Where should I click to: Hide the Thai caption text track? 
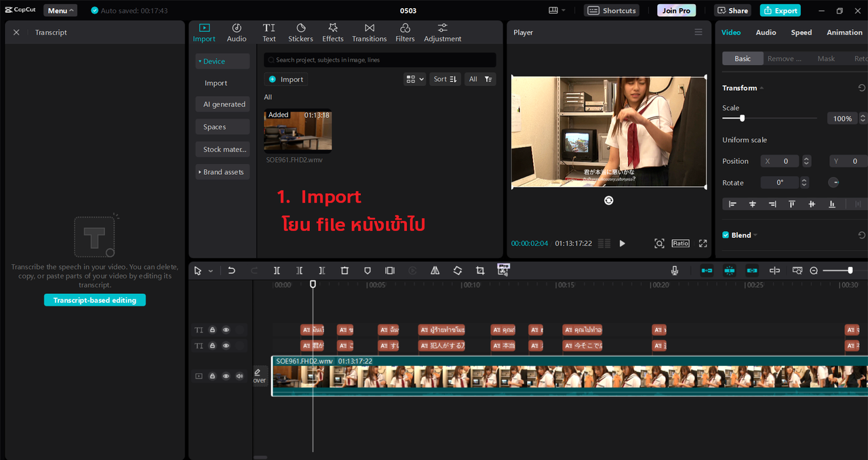[x=226, y=330]
